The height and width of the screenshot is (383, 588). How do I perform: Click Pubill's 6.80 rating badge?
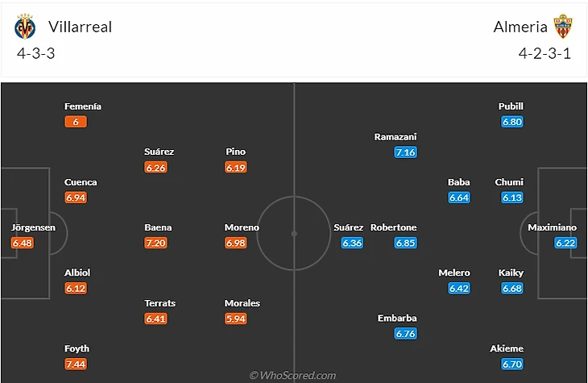511,122
